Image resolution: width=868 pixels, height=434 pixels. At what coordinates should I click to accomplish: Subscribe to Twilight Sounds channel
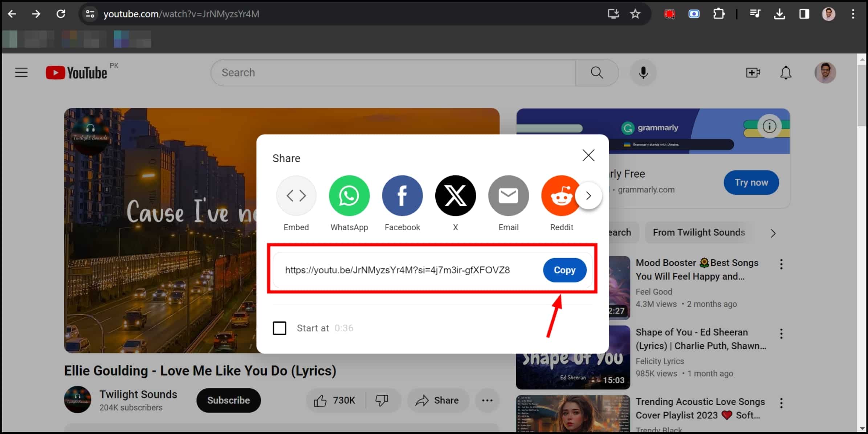(228, 400)
